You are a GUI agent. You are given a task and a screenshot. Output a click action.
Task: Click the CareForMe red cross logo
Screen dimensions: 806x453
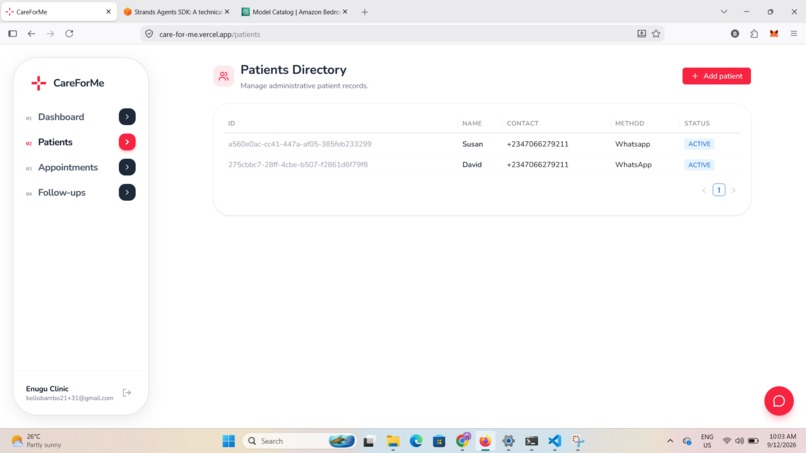[39, 83]
